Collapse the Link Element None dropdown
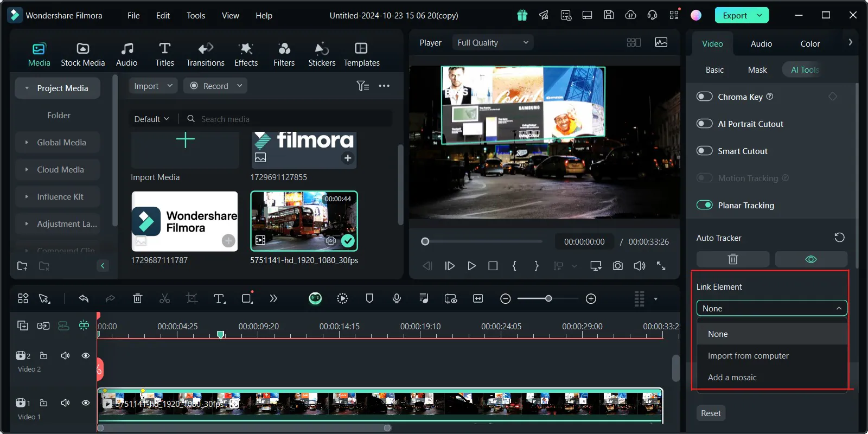The width and height of the screenshot is (868, 434). [x=771, y=308]
